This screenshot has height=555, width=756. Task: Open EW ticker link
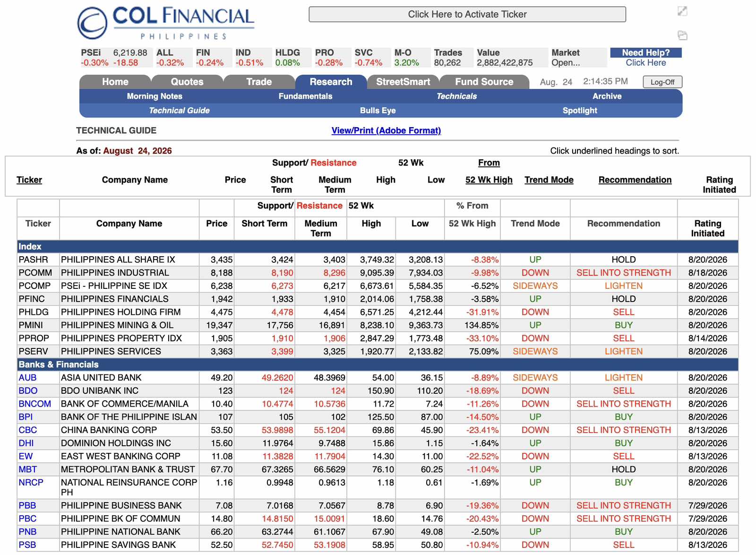[26, 456]
